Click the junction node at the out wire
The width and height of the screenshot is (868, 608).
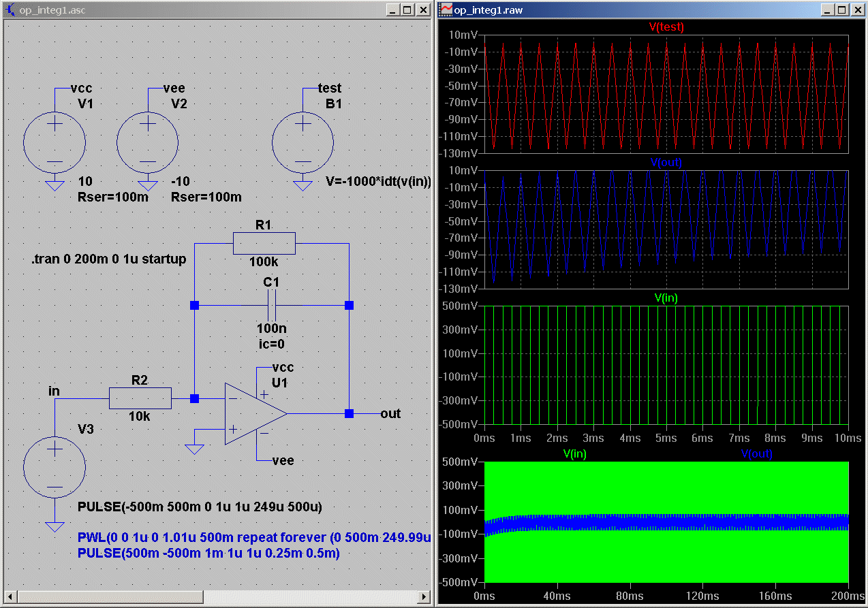(349, 413)
